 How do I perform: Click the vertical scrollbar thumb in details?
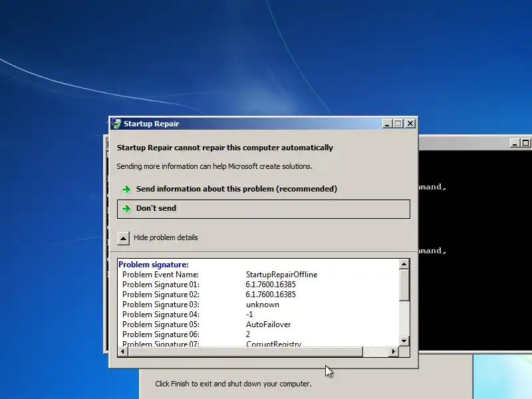click(x=404, y=285)
